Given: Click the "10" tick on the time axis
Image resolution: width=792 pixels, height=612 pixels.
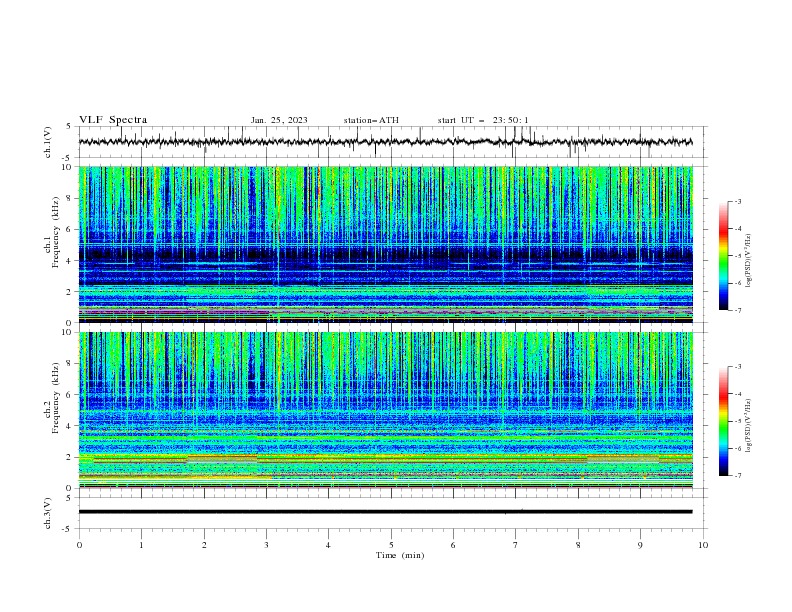Looking at the screenshot, I should (x=703, y=545).
